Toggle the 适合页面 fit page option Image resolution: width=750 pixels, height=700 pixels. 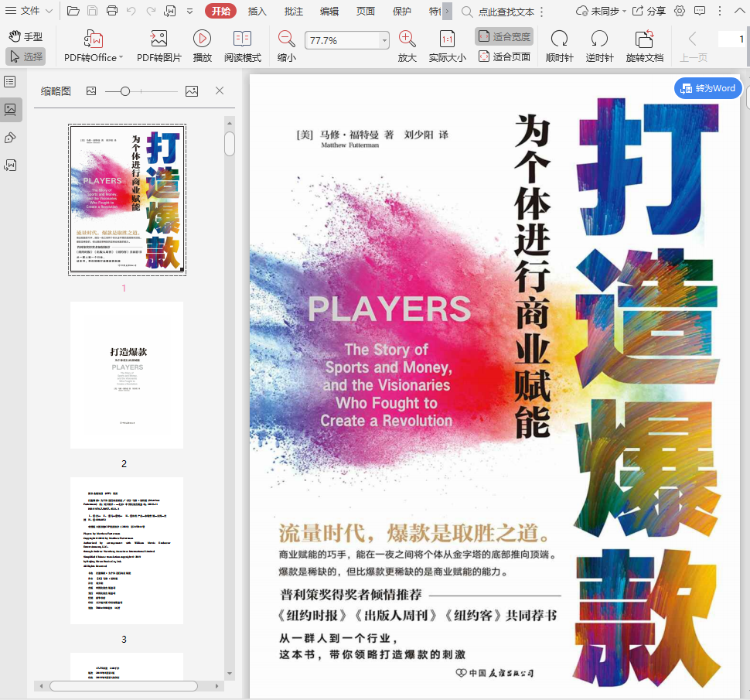tap(504, 56)
